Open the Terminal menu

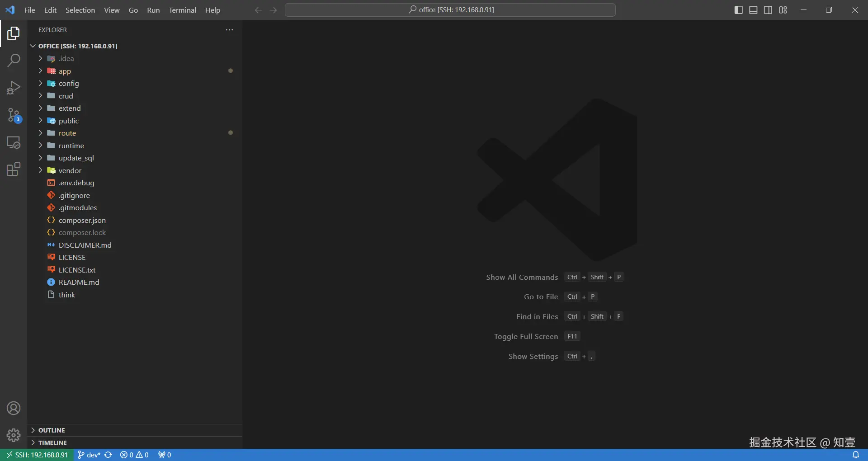click(182, 10)
